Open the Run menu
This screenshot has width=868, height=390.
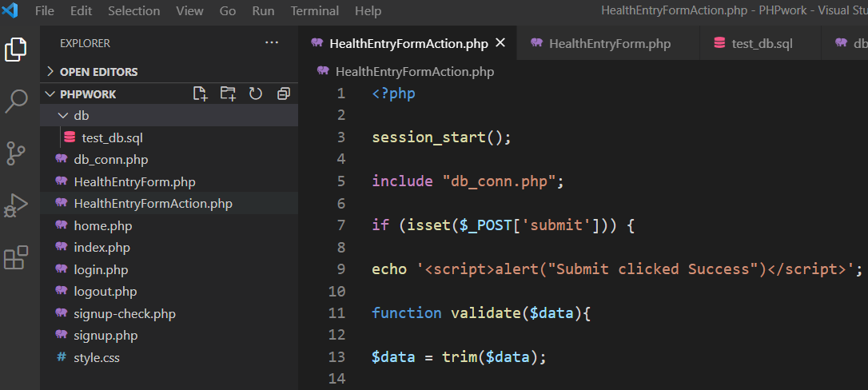263,10
